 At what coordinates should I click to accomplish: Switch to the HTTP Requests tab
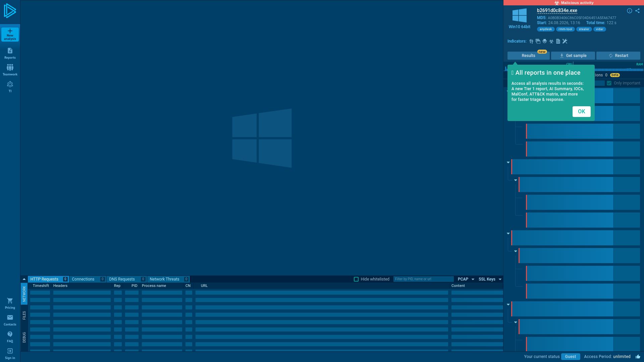tap(48, 279)
